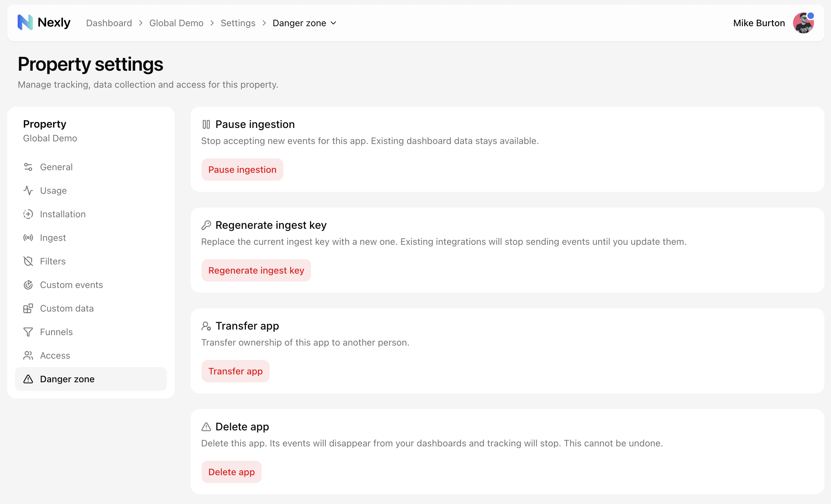Click the Danger zone warning triangle icon
This screenshot has height=504, width=831.
coord(28,379)
